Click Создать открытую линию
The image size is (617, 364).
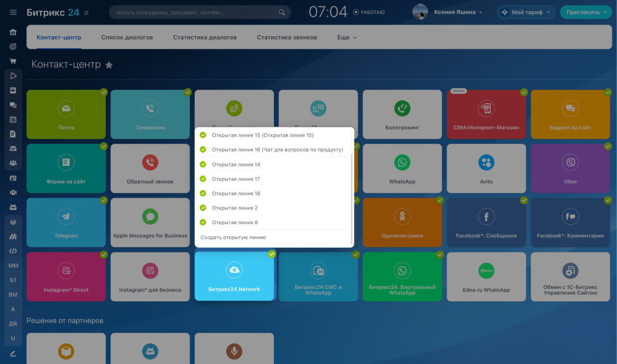tap(233, 237)
